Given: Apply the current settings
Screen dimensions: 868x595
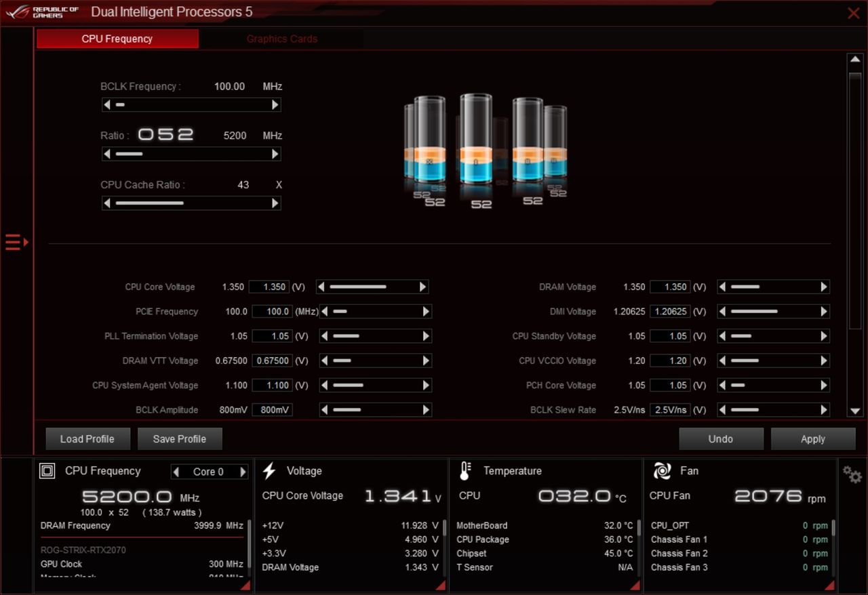Looking at the screenshot, I should 812,438.
